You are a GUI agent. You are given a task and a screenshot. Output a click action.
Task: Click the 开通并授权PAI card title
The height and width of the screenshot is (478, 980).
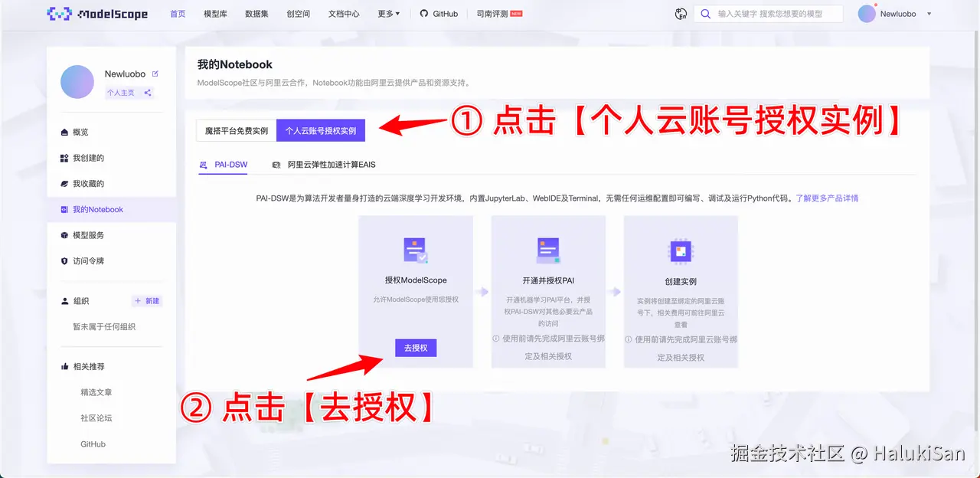(548, 280)
